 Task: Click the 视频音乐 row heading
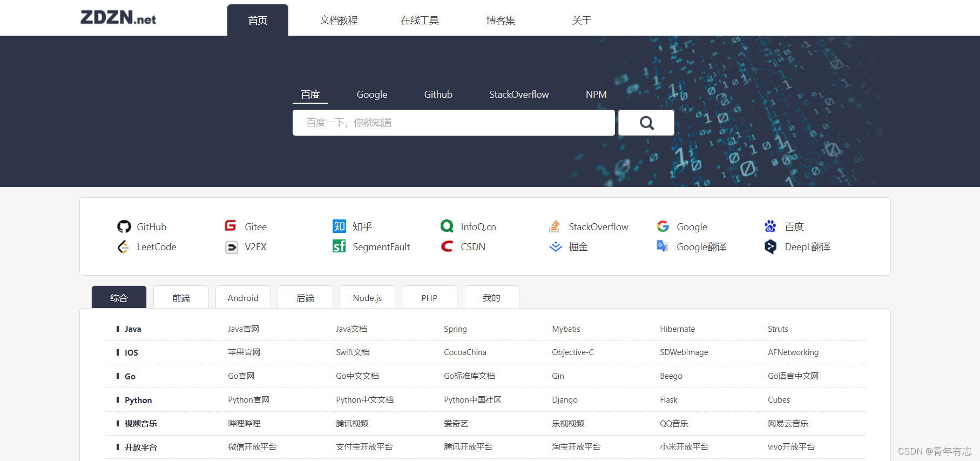coord(141,423)
